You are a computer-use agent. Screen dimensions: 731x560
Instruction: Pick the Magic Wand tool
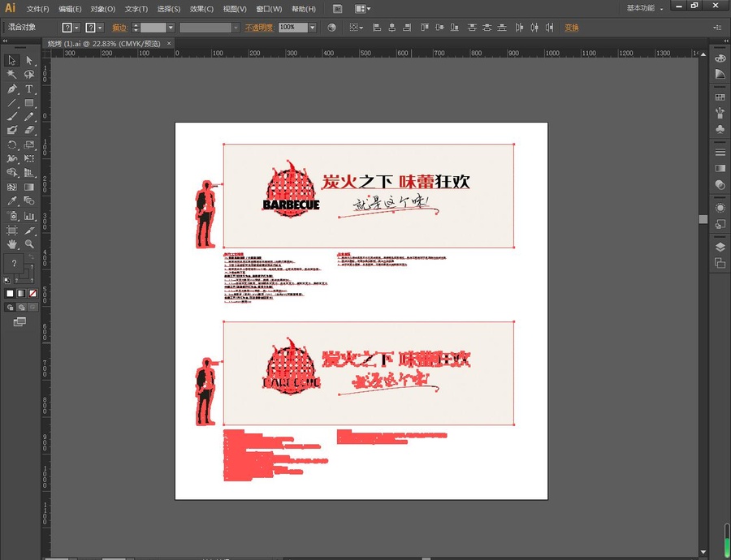coord(11,74)
